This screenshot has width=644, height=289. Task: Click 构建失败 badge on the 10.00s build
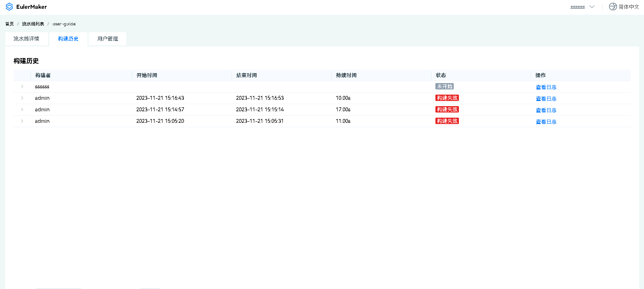tap(447, 98)
